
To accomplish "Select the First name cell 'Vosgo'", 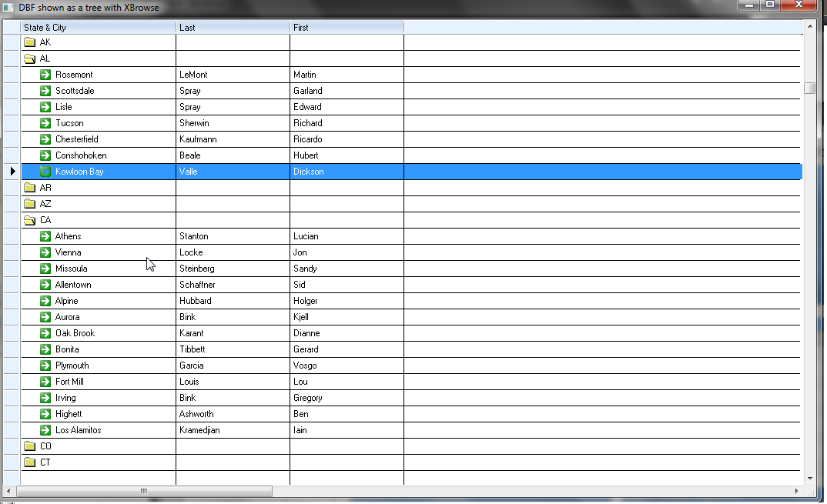I will pyautogui.click(x=347, y=365).
